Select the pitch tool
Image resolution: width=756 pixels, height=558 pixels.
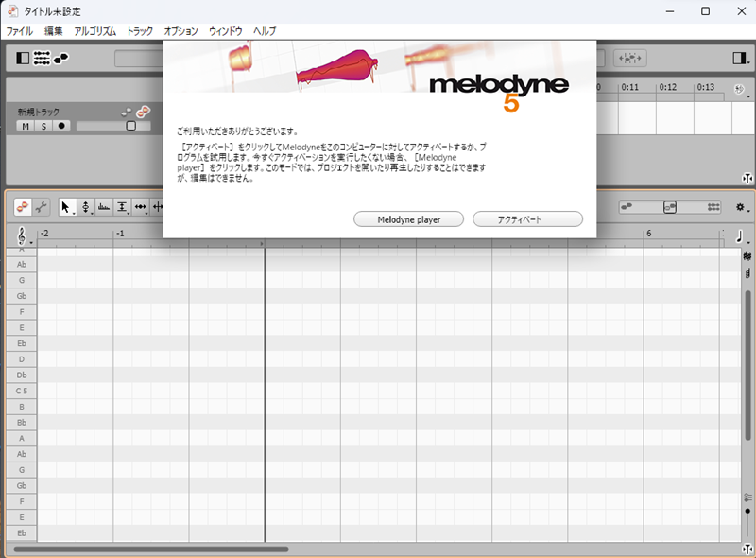tap(86, 207)
